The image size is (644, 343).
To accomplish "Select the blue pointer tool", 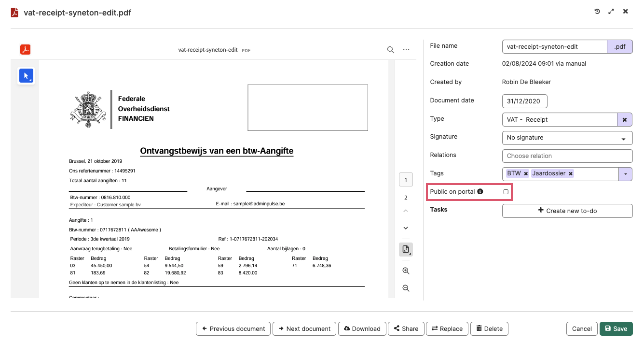I will pos(26,76).
